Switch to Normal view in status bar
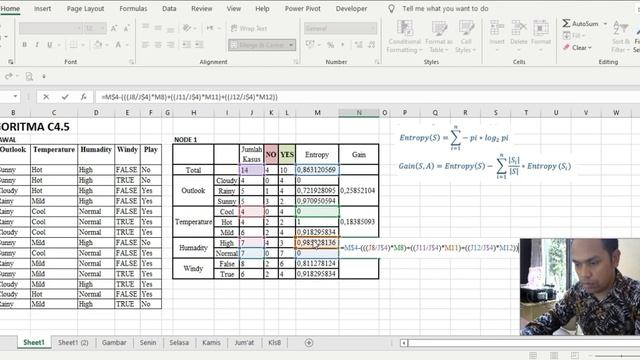640x360 pixels. (x=533, y=356)
